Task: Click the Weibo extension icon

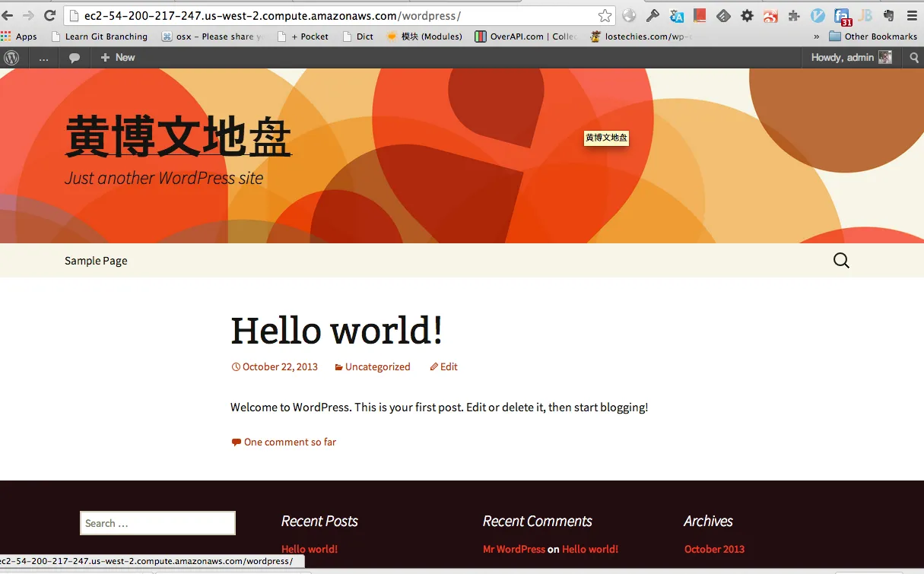Action: [x=770, y=15]
